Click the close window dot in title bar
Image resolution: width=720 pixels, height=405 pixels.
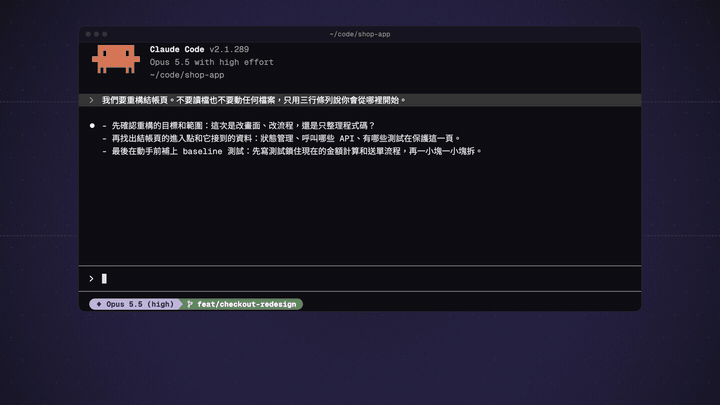pos(88,34)
